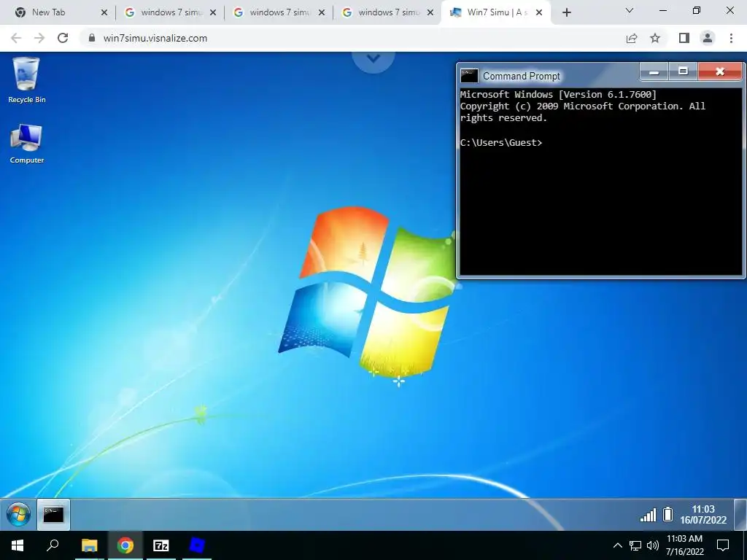Open a new browser tab

click(566, 13)
